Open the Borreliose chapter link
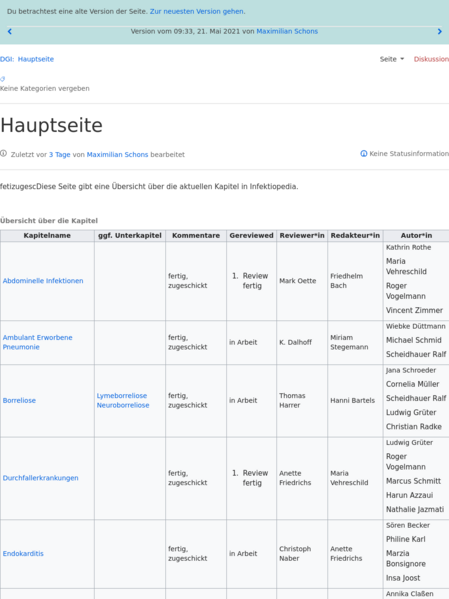This screenshot has height=599, width=449. 19,401
